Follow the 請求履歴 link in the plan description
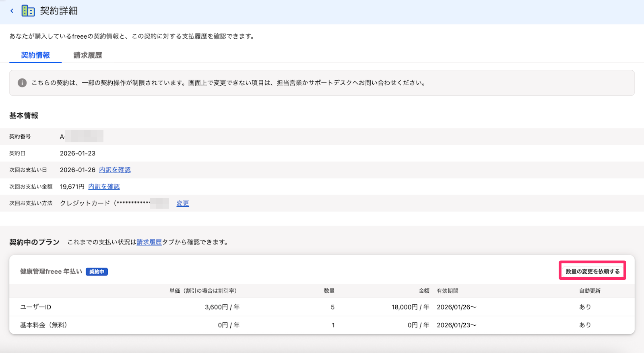 149,242
